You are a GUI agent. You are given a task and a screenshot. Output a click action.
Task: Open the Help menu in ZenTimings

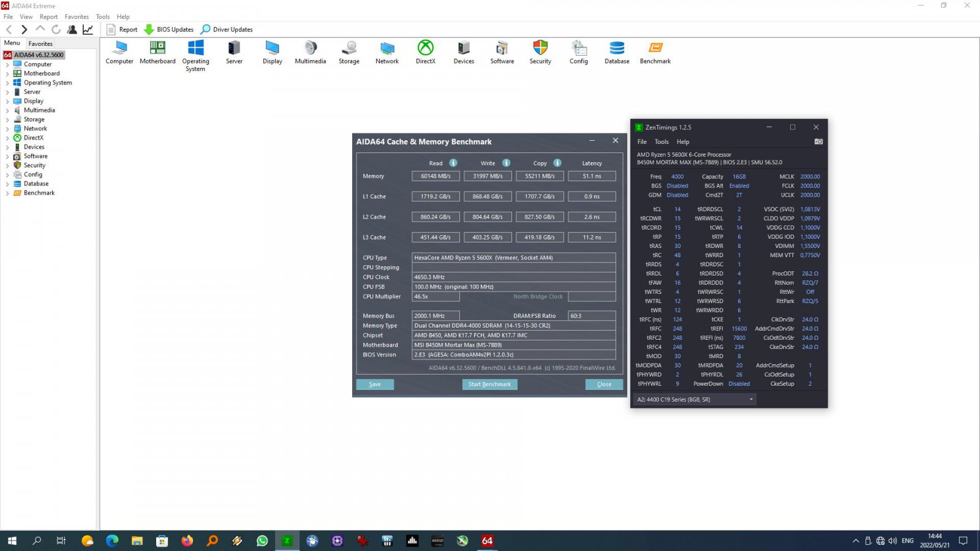tap(683, 141)
